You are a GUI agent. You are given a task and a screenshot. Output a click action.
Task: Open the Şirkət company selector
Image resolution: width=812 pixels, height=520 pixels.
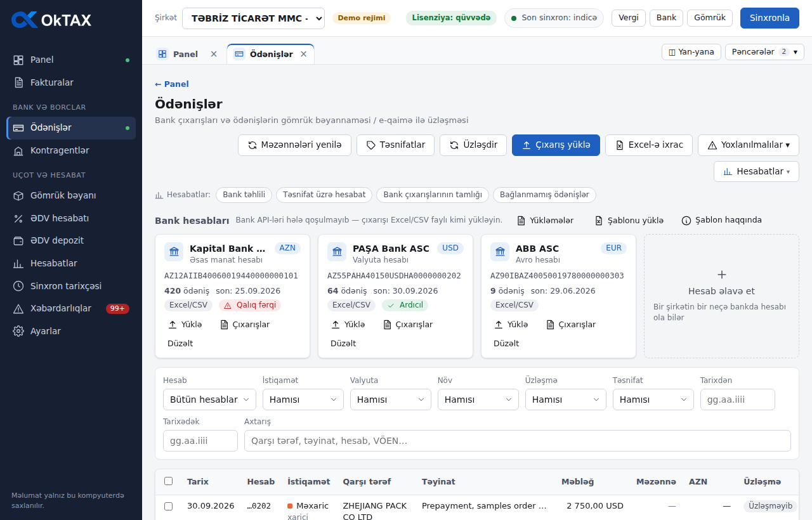[253, 18]
